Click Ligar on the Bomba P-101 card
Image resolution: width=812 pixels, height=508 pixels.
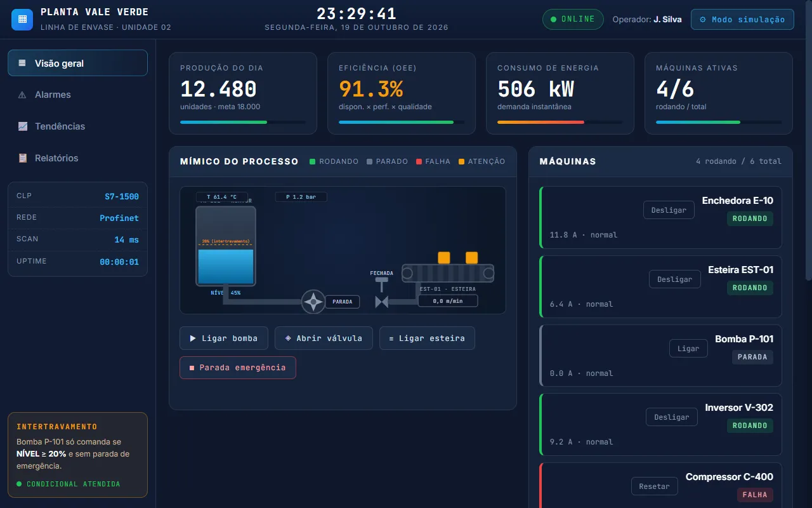tap(688, 349)
